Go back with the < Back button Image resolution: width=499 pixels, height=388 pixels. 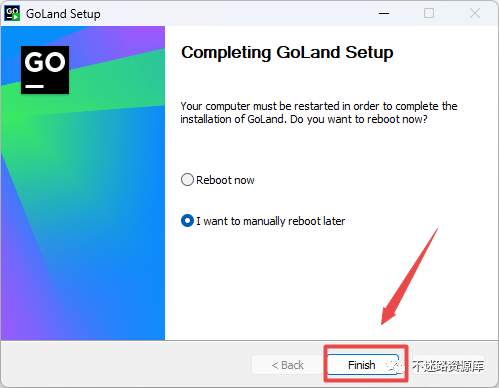click(287, 365)
